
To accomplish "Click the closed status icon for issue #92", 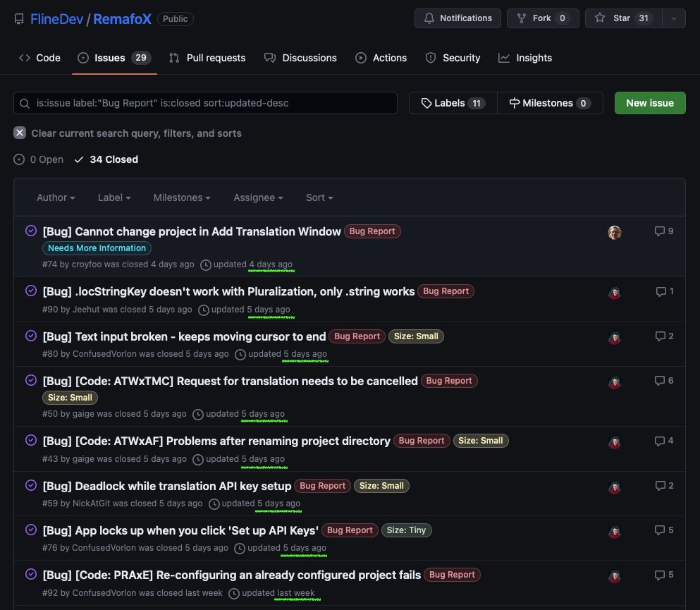I will [31, 574].
